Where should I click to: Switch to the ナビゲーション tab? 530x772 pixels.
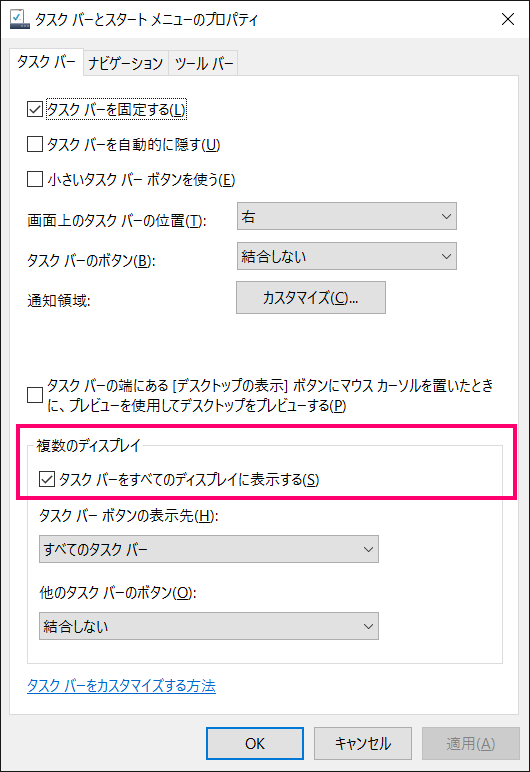[126, 63]
